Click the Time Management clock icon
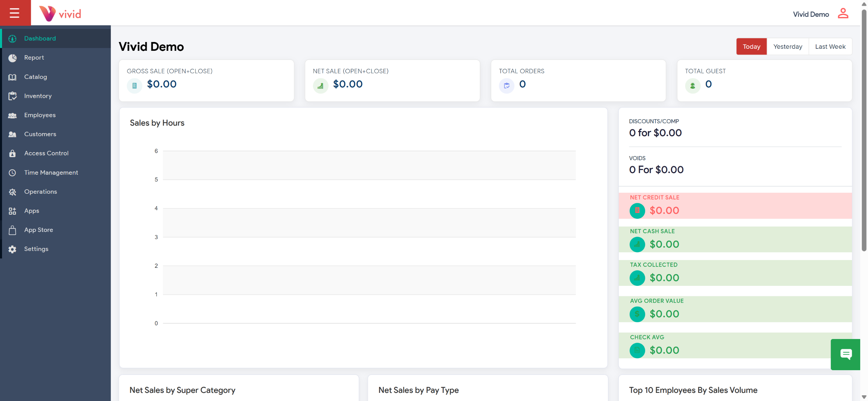868x401 pixels. tap(13, 173)
